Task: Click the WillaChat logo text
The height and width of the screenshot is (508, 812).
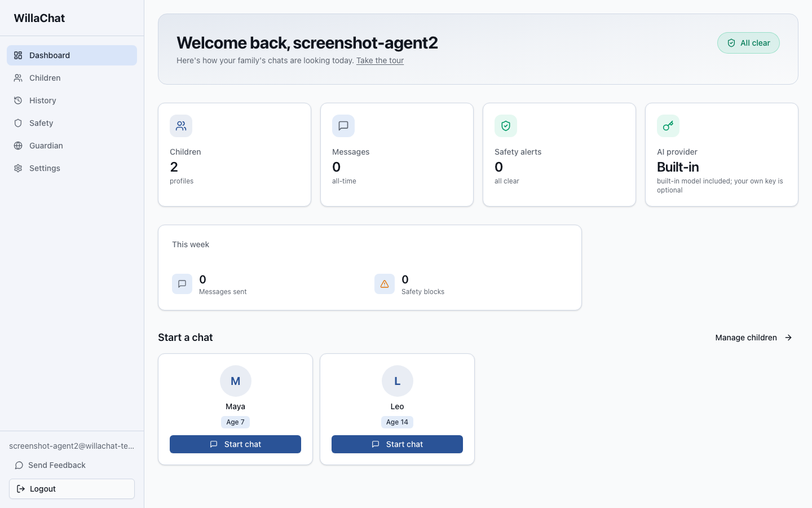Action: pos(39,18)
